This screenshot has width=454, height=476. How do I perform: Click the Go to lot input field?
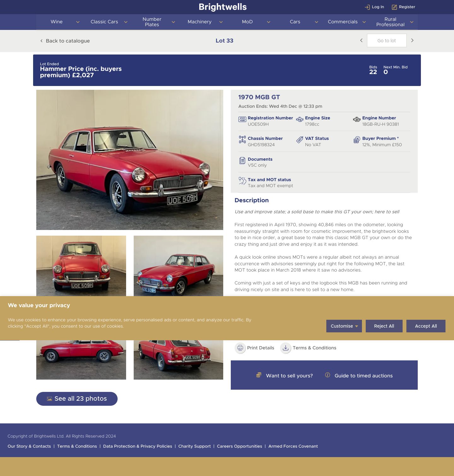click(387, 41)
